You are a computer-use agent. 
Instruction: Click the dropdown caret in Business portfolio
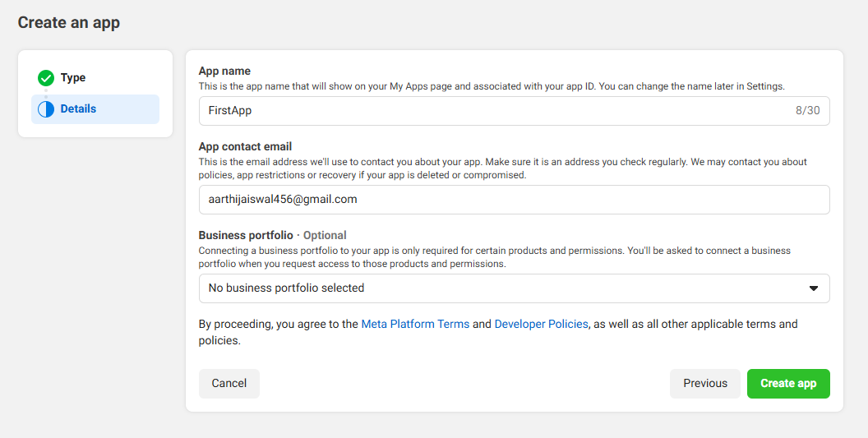[813, 288]
